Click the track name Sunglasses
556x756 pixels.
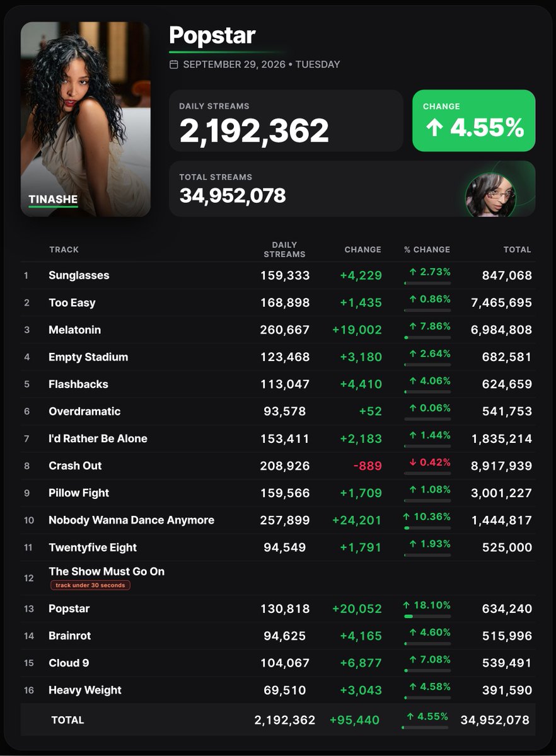point(79,275)
